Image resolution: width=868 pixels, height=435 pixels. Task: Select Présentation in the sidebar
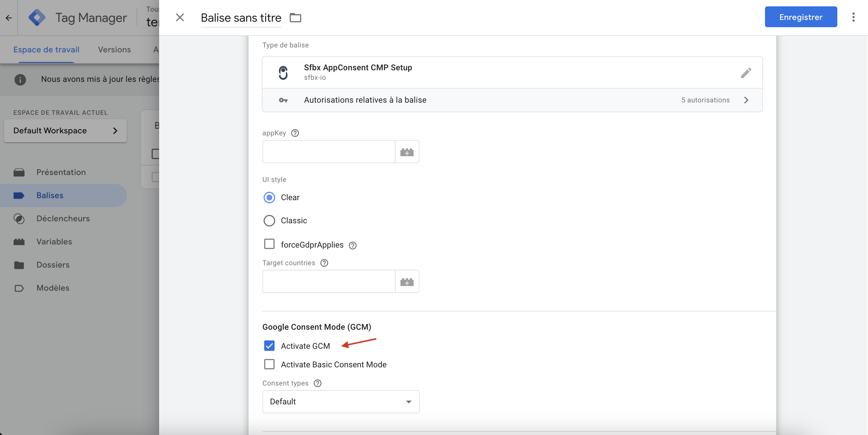[61, 172]
